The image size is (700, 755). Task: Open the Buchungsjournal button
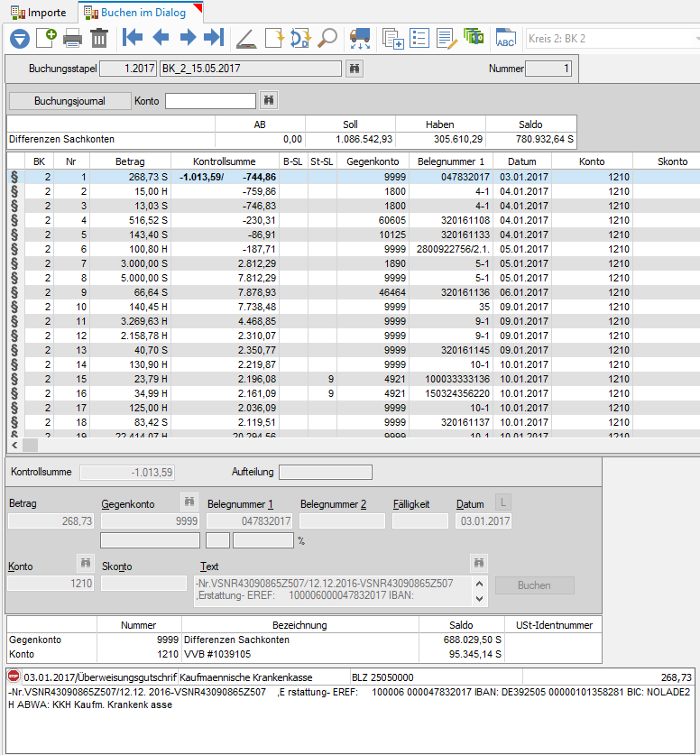[x=70, y=101]
